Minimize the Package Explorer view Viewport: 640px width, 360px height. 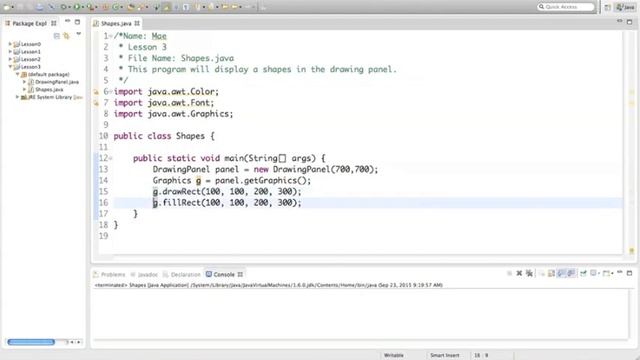tap(68, 22)
